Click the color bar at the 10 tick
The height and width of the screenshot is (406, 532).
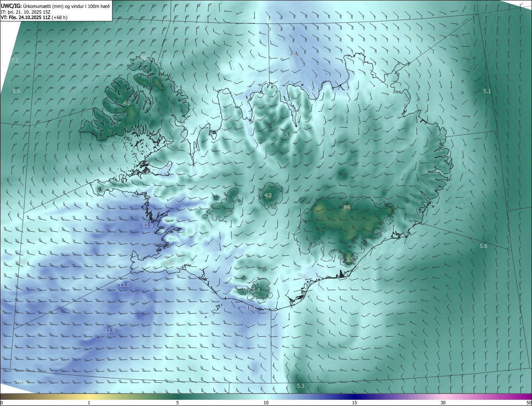[266, 396]
